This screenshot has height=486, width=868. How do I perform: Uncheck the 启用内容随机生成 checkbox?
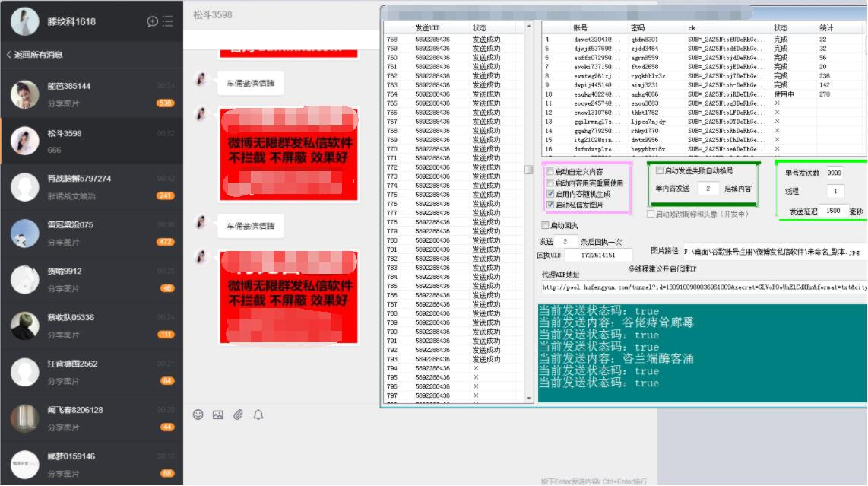pyautogui.click(x=550, y=194)
